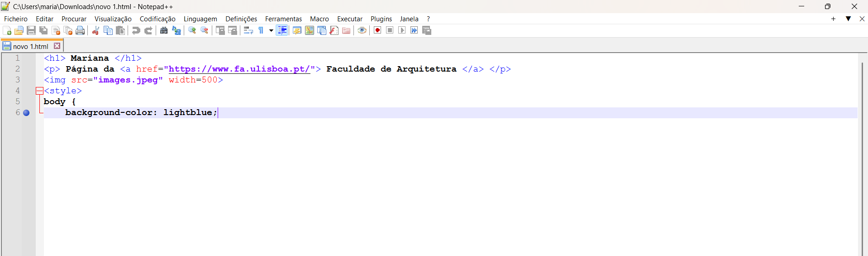868x256 pixels.
Task: Open the tab list dropdown triangle at top right
Action: [x=848, y=19]
